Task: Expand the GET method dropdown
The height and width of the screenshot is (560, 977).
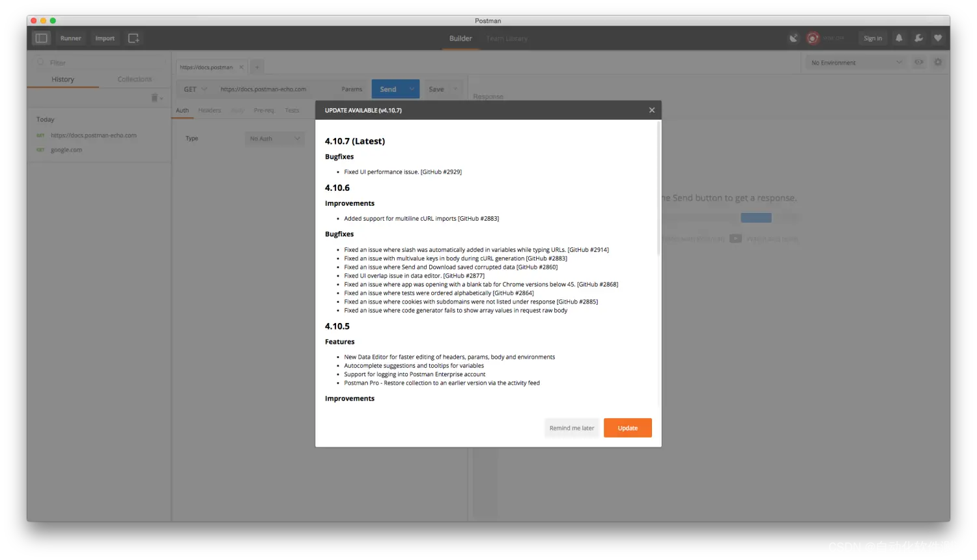Action: click(195, 89)
